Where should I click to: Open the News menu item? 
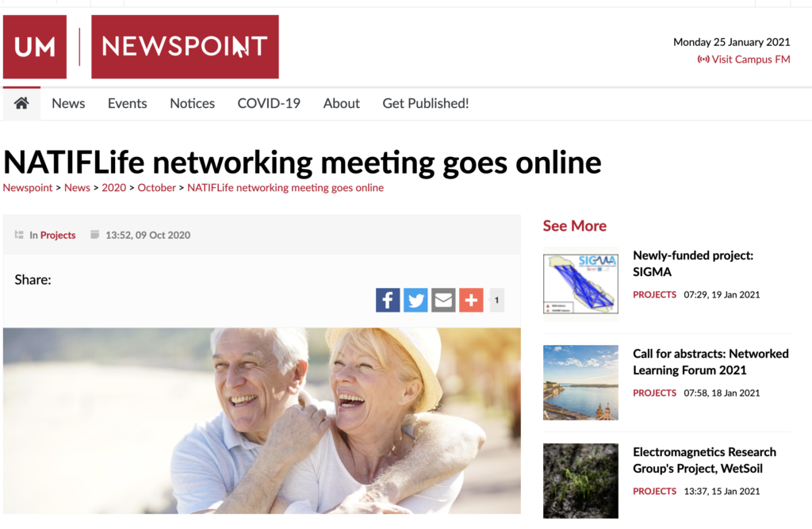(x=68, y=103)
